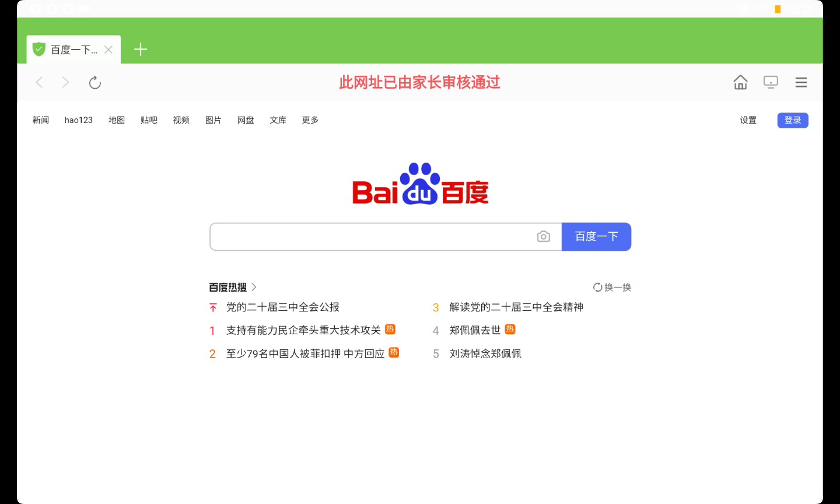The width and height of the screenshot is (840, 504).
Task: Expand the 更多 nav menu
Action: click(310, 120)
